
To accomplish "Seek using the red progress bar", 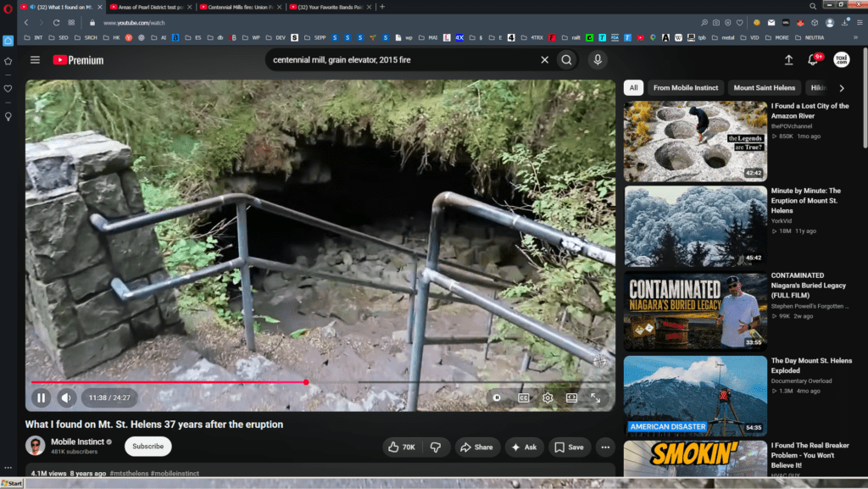I will click(x=168, y=382).
